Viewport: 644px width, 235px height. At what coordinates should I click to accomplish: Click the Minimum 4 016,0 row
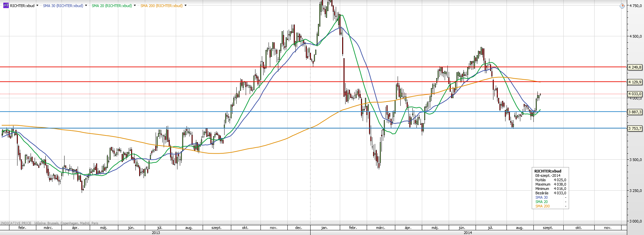[x=551, y=189]
